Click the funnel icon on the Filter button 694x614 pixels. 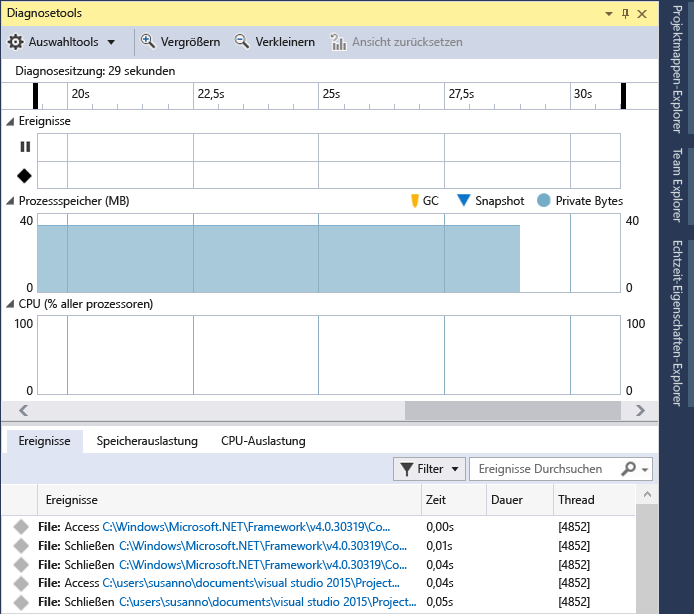[x=406, y=470]
